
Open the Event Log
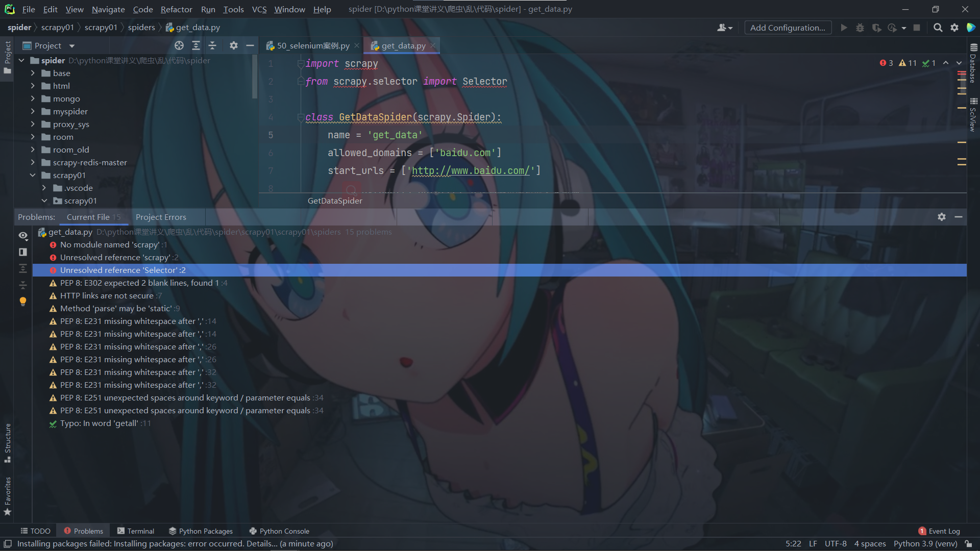pos(939,531)
